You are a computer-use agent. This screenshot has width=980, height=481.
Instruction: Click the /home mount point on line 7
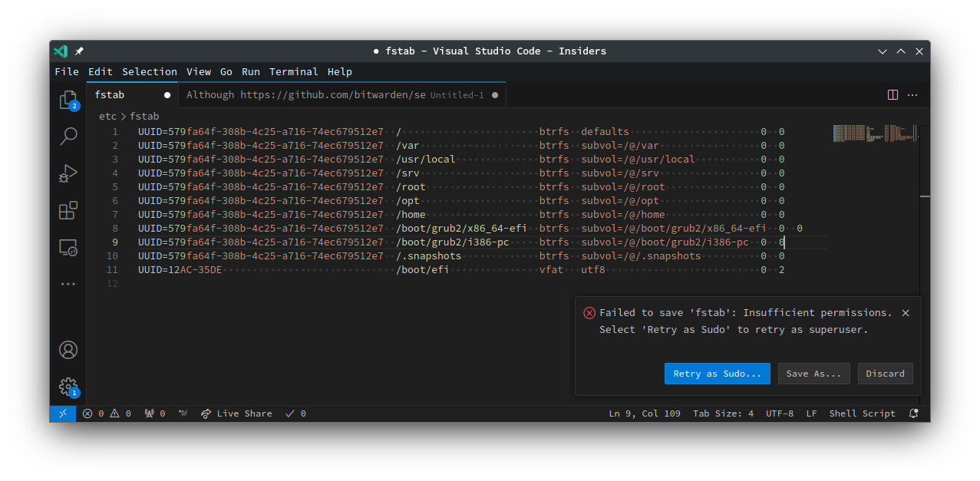point(411,215)
